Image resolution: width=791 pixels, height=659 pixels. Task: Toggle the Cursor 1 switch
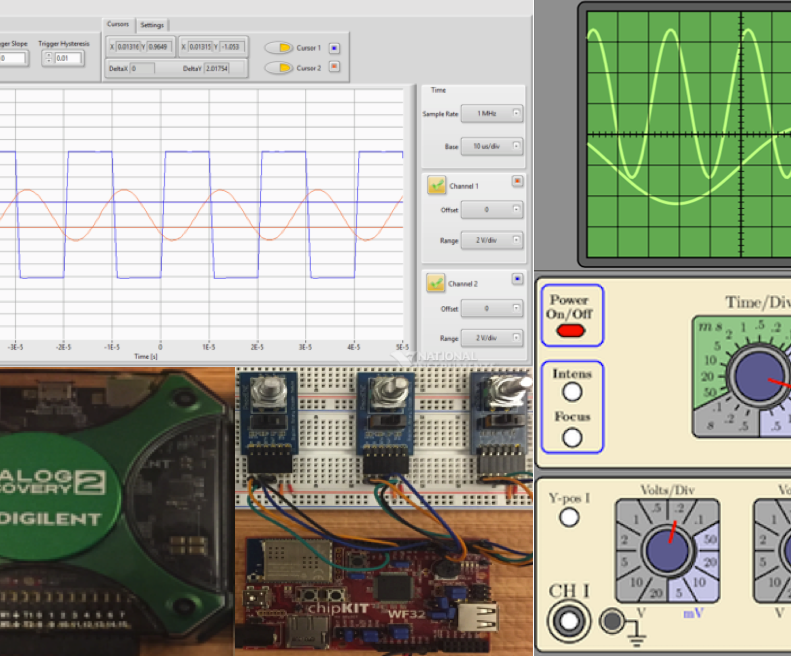coord(279,47)
